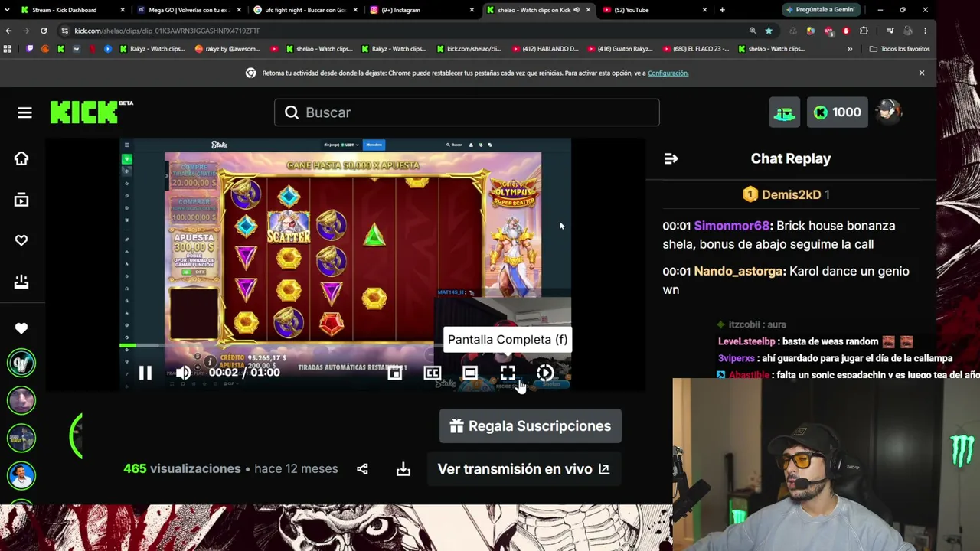The width and height of the screenshot is (980, 551).
Task: Open bookmark 'rakyz by @awesom...'
Action: (227, 49)
